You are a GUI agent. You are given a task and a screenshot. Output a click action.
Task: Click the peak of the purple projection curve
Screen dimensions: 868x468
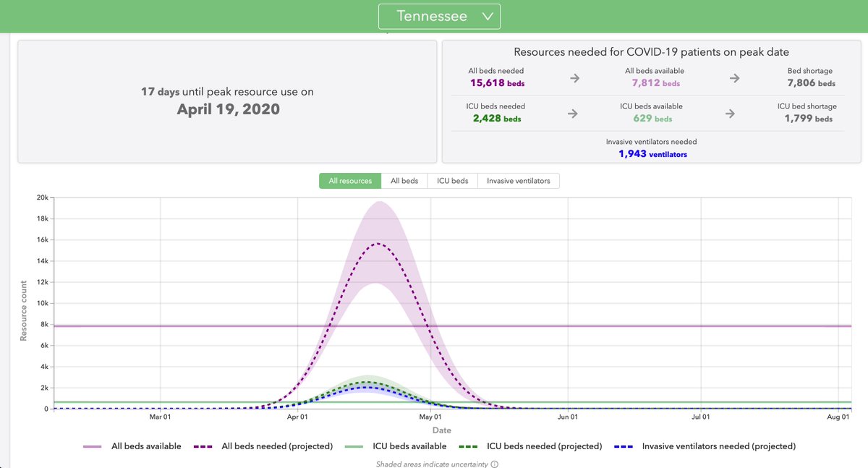(x=378, y=244)
